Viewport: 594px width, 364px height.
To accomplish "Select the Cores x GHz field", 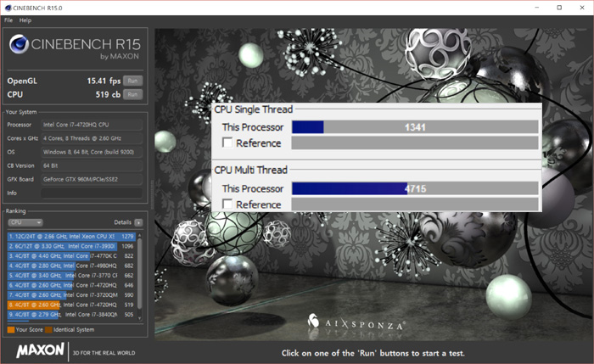I will click(x=92, y=138).
